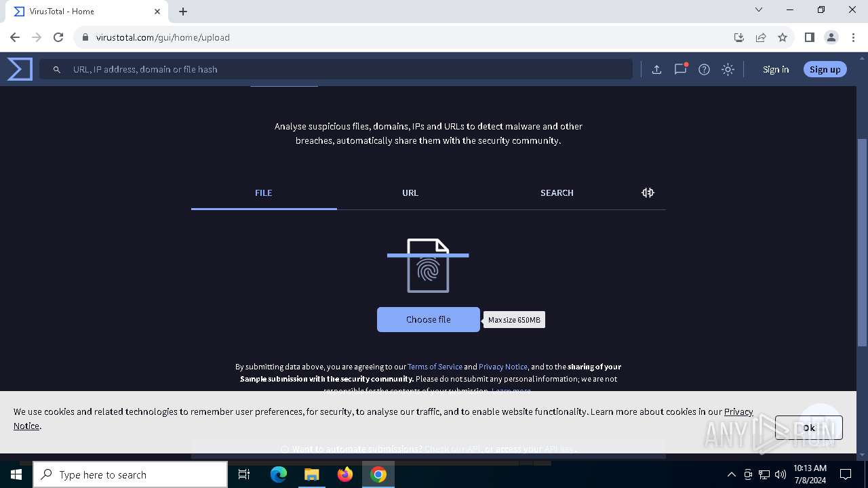Open the Terms of Service link
This screenshot has height=488, width=868.
pyautogui.click(x=435, y=367)
